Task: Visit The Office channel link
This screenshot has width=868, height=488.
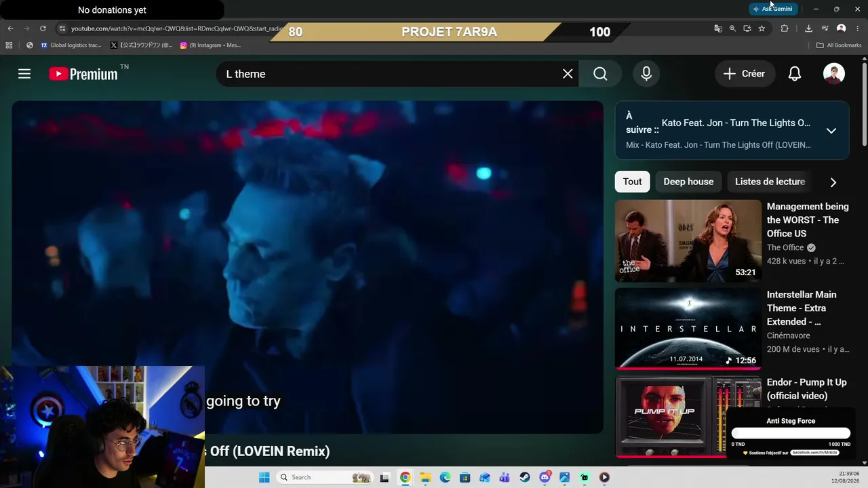Action: [785, 247]
